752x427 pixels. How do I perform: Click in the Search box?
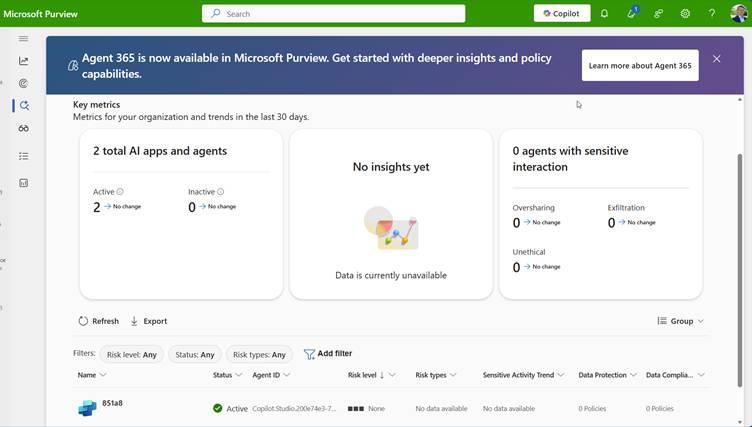point(333,14)
